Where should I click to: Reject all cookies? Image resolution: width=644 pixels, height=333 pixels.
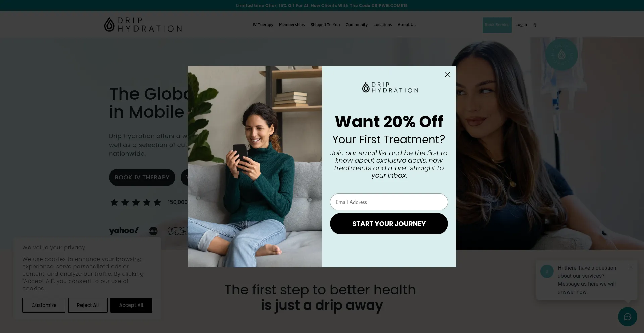click(88, 305)
